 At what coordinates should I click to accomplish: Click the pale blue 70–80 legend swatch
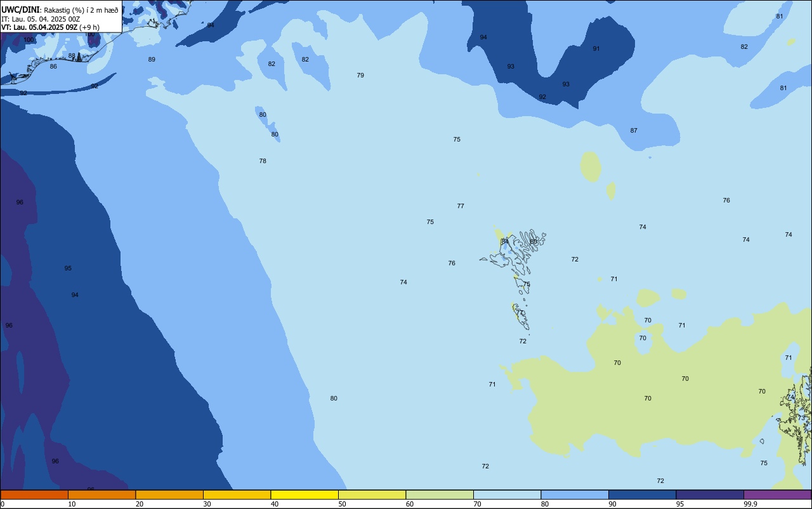pyautogui.click(x=507, y=494)
